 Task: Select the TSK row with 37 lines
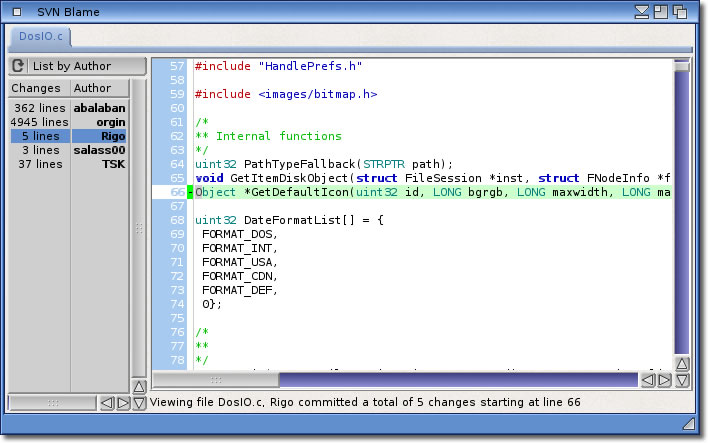pos(68,164)
